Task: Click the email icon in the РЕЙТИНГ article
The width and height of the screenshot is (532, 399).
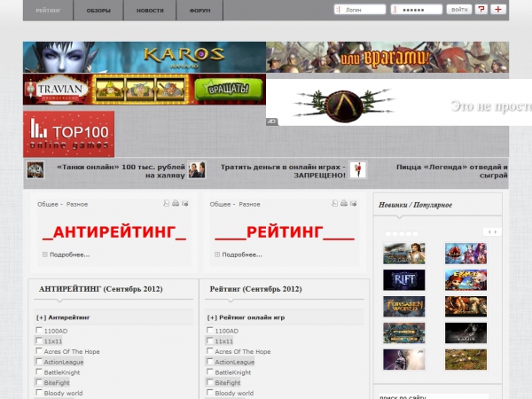Action: (x=353, y=203)
